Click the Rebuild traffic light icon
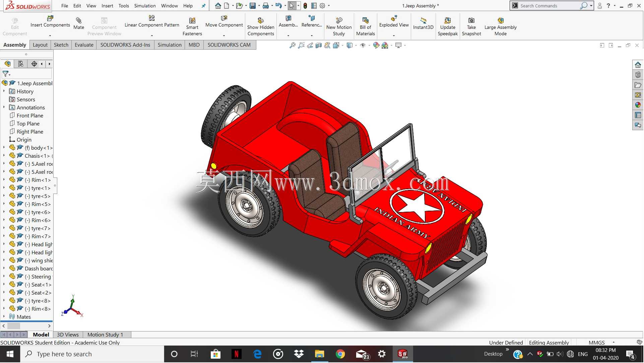The width and height of the screenshot is (644, 363). (x=305, y=6)
